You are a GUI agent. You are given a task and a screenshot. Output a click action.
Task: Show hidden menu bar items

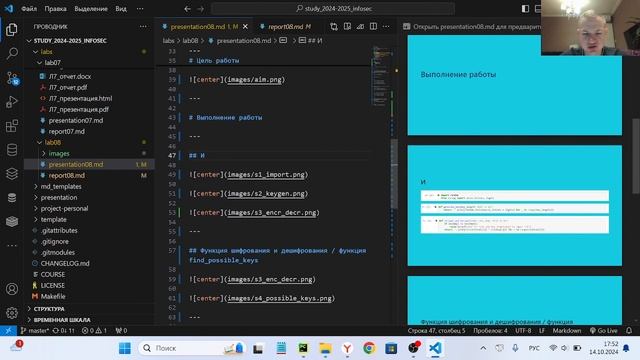point(140,9)
